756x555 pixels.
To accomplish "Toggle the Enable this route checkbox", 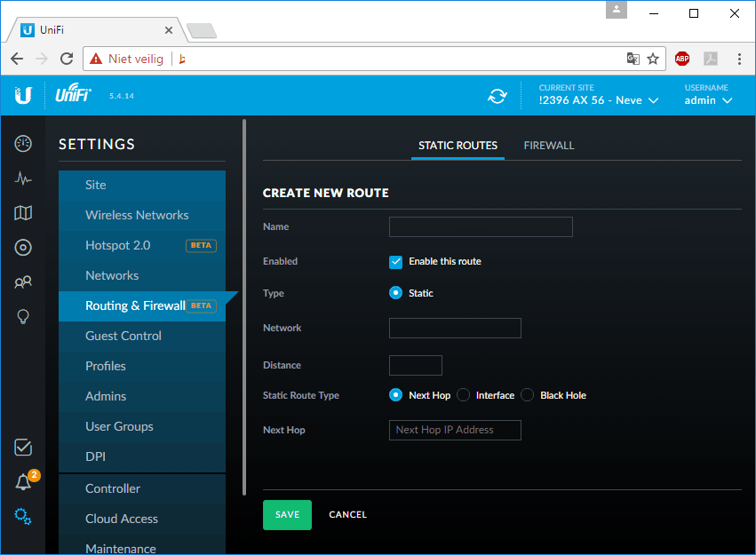I will (x=395, y=262).
